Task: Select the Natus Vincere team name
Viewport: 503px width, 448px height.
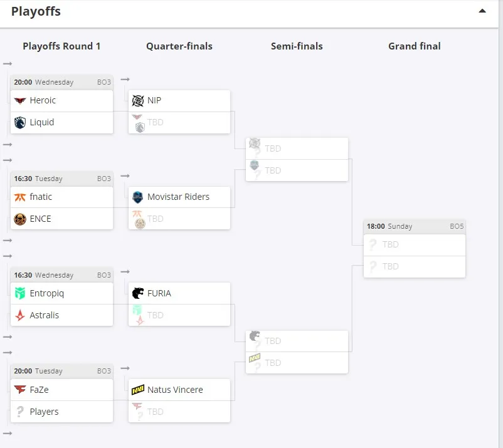Action: tap(175, 390)
